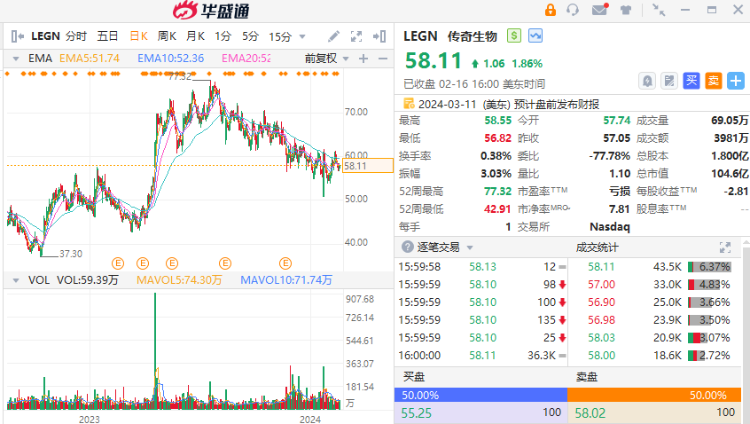
Task: Set a price alert bell icon
Action: point(647,81)
